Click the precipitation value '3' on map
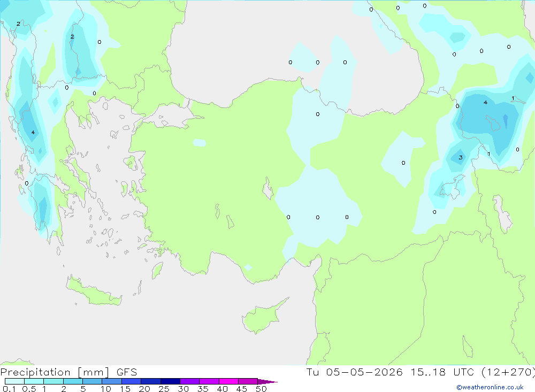535x392 pixels. tap(461, 157)
